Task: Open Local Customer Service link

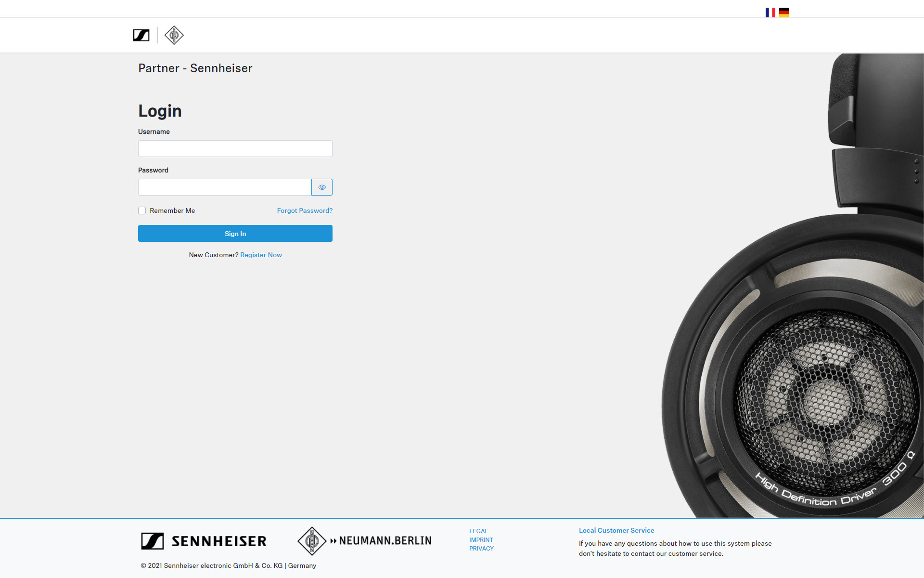Action: 616,530
